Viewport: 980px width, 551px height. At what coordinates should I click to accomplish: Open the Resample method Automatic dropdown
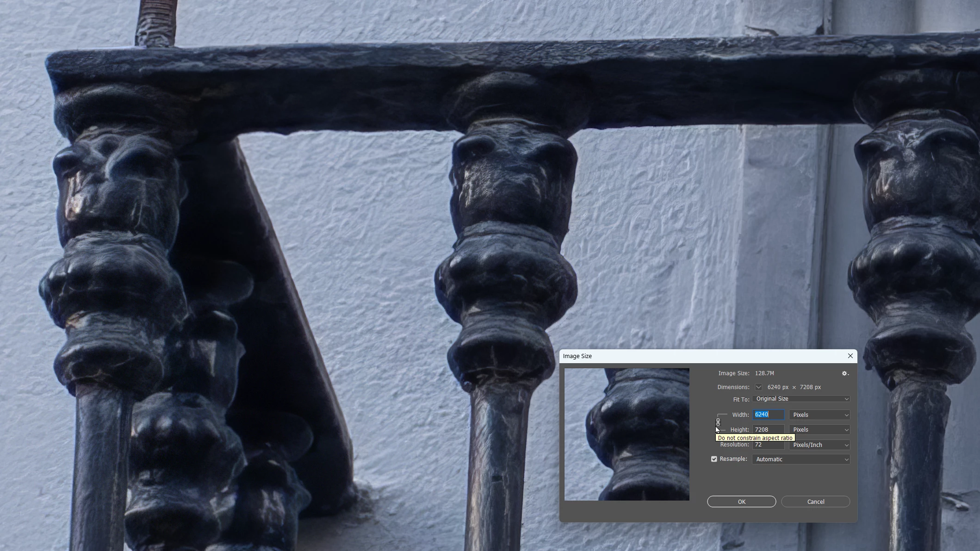pyautogui.click(x=801, y=459)
